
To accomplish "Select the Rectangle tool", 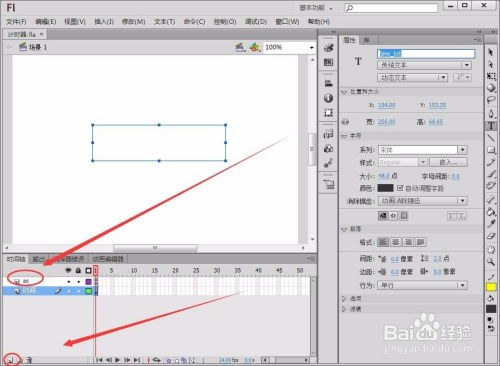I will pos(491,150).
